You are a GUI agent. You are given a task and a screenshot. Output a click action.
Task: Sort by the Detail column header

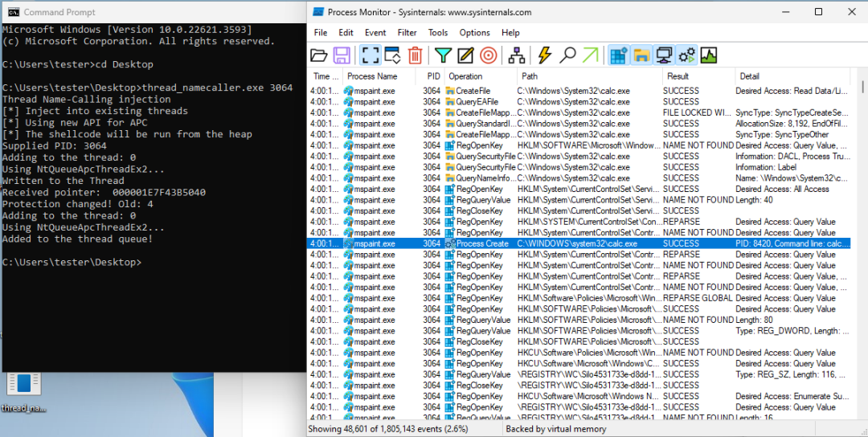tap(792, 76)
